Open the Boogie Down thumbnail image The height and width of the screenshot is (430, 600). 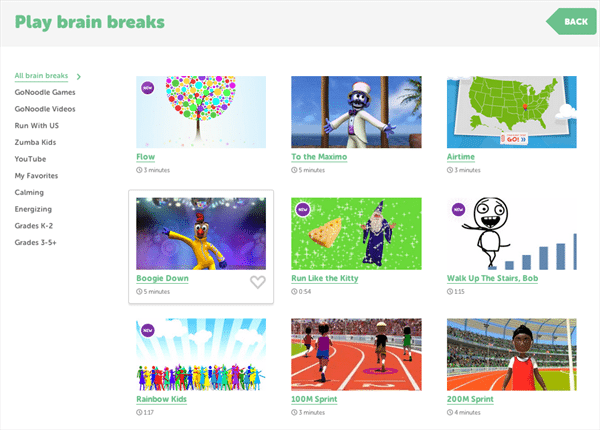pos(201,233)
